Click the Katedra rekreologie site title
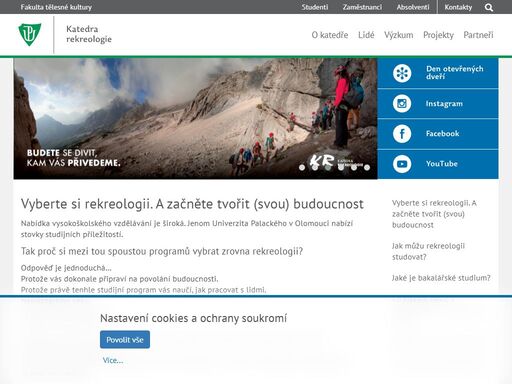Screen dimensions: 512x384 point(89,34)
